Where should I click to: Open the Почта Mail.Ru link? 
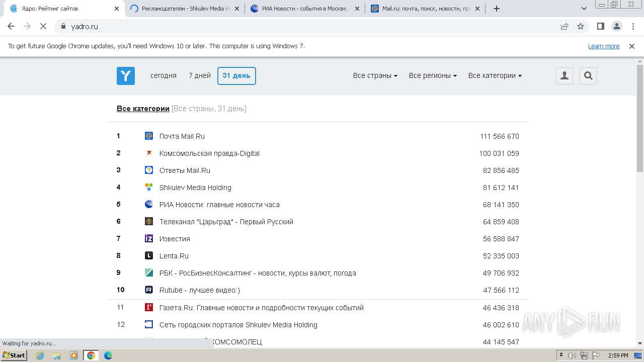click(x=182, y=136)
